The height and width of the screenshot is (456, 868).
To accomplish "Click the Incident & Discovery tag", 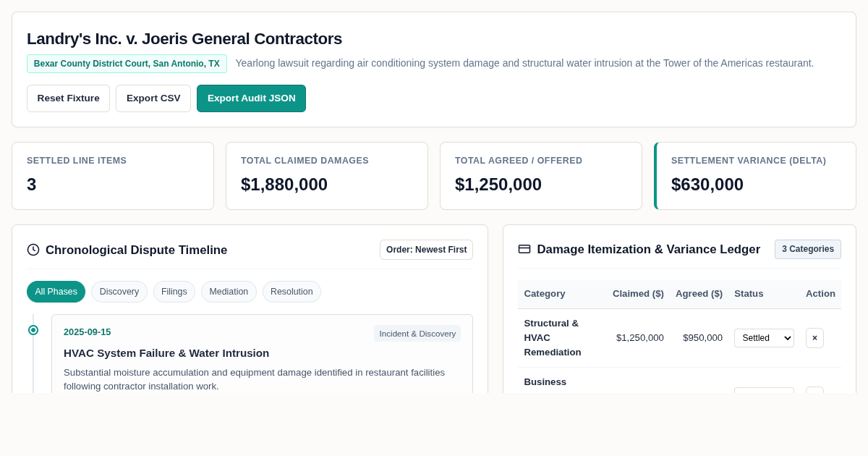I will click(x=417, y=334).
